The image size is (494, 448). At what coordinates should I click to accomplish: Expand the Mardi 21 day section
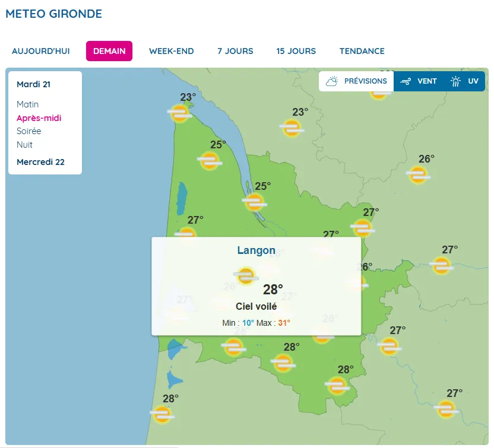(x=33, y=84)
